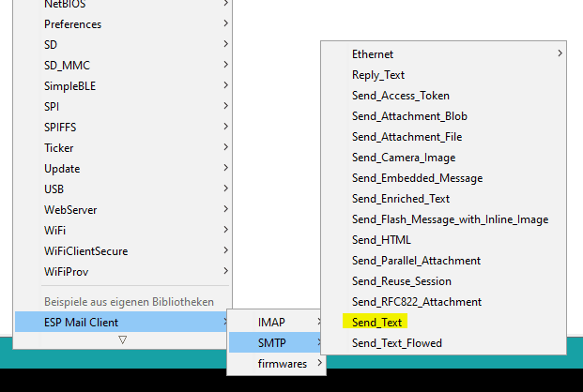This screenshot has width=583, height=392.
Task: Select Send_Enriched_Text example
Action: coord(401,199)
